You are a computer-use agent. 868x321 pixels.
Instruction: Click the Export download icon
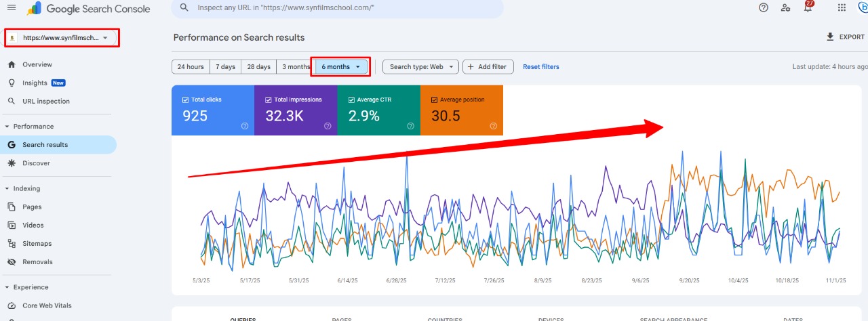click(830, 37)
